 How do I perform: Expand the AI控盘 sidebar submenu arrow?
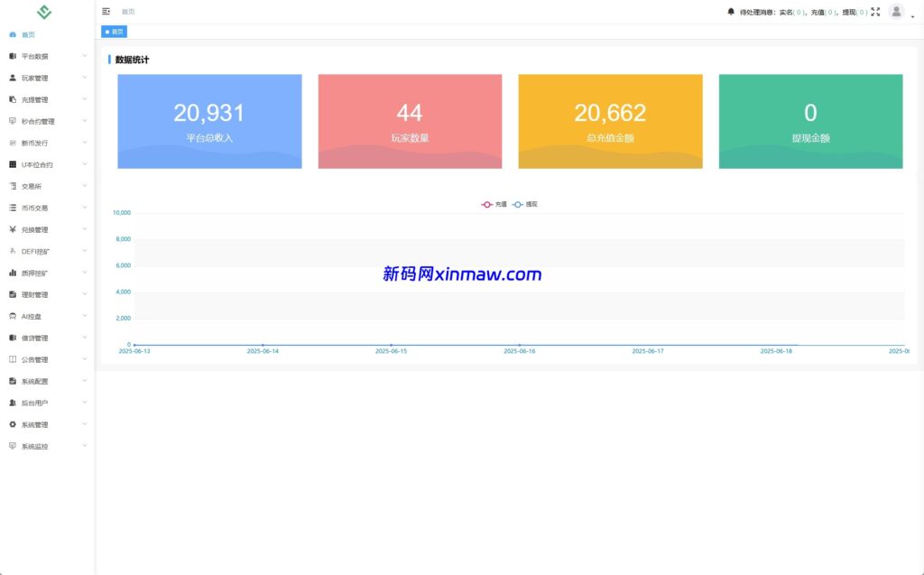coord(85,316)
